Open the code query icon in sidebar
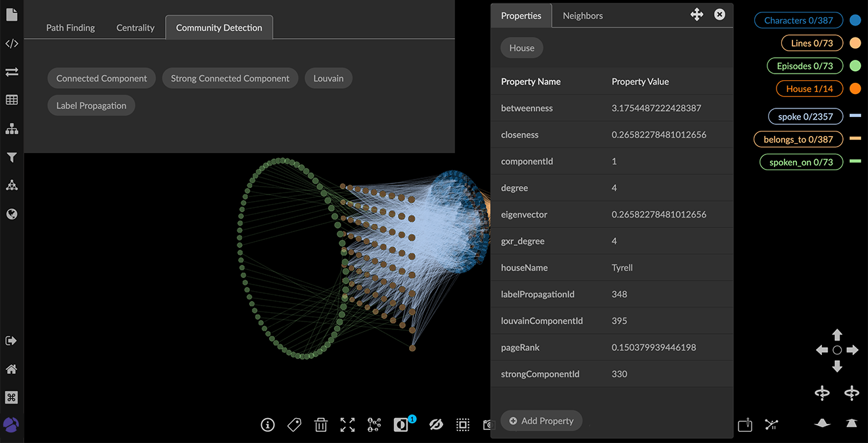This screenshot has width=868, height=443. point(11,44)
